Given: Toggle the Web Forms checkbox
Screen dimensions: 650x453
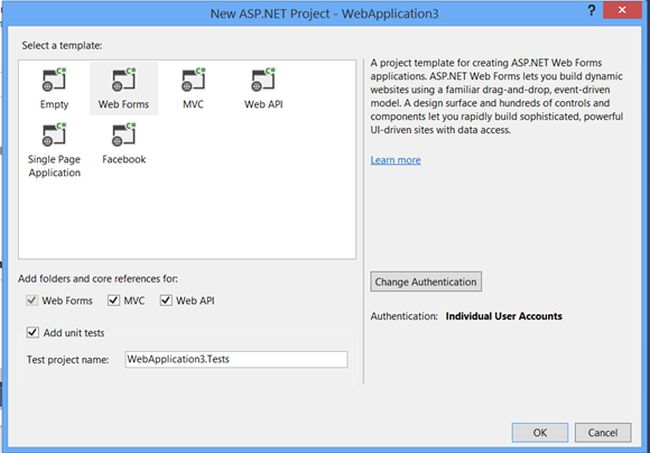Looking at the screenshot, I should (x=32, y=300).
